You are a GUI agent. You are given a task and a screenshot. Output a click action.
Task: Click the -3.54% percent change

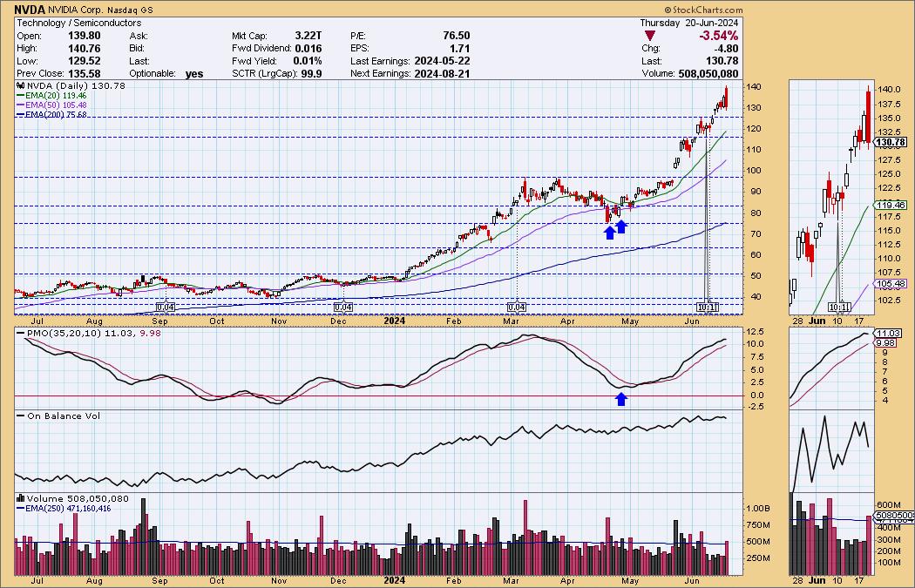[718, 37]
